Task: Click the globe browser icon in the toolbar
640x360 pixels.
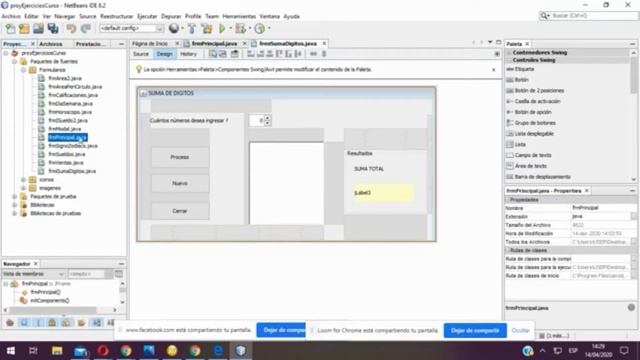Action: pos(174,28)
